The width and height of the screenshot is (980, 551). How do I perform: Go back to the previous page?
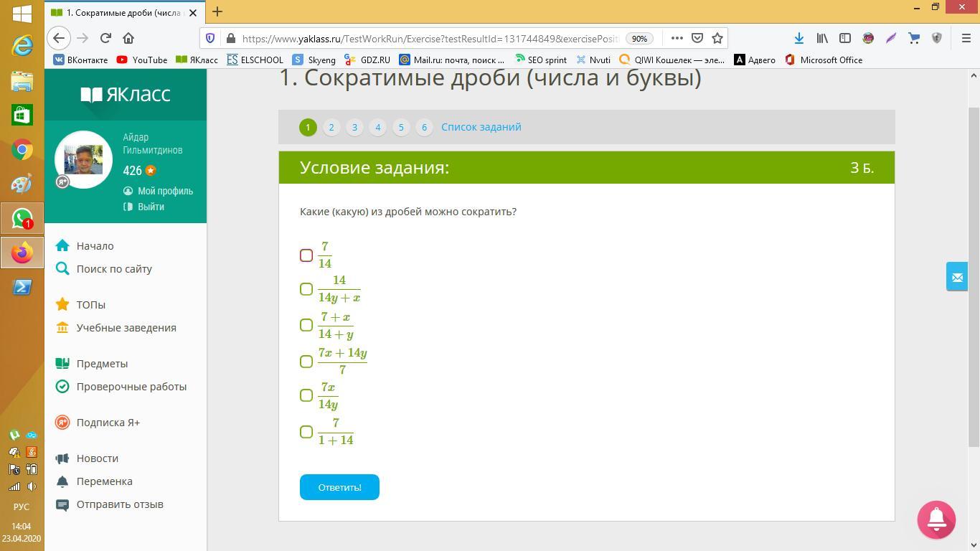coord(59,38)
